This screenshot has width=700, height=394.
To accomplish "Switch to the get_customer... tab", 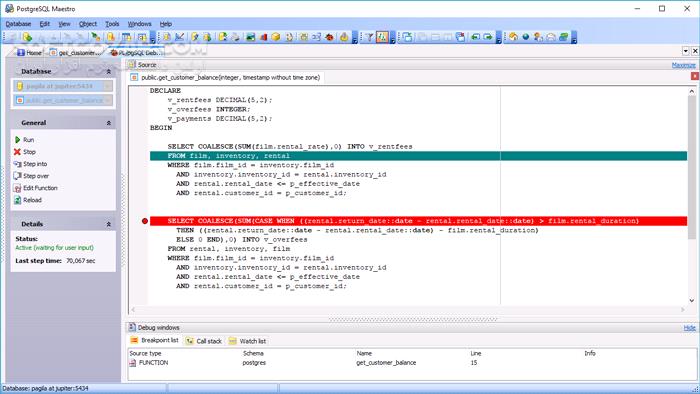I will (75, 53).
